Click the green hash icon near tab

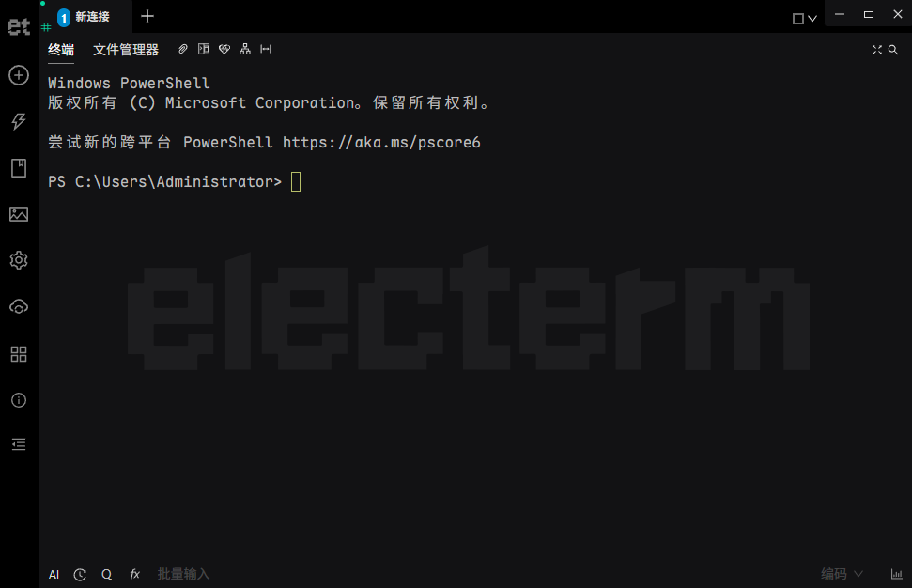point(46,26)
